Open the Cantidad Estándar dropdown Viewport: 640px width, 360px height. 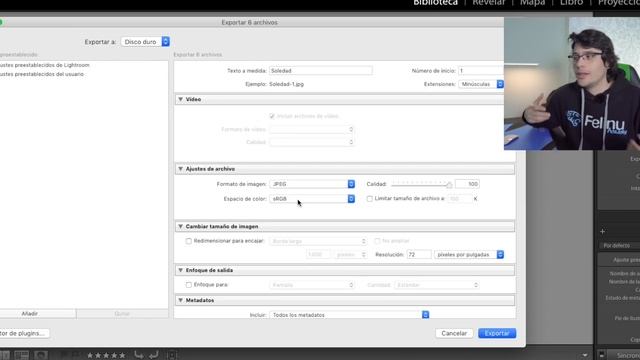click(437, 285)
